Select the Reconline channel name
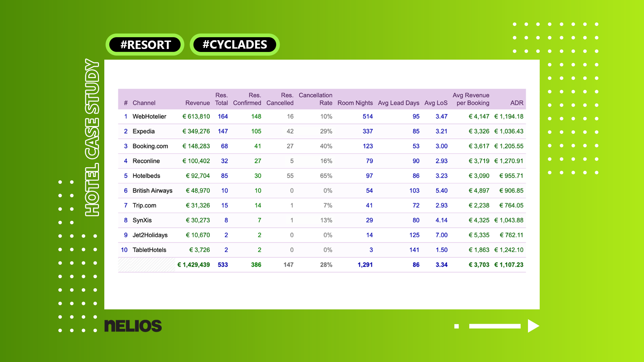 point(146,161)
